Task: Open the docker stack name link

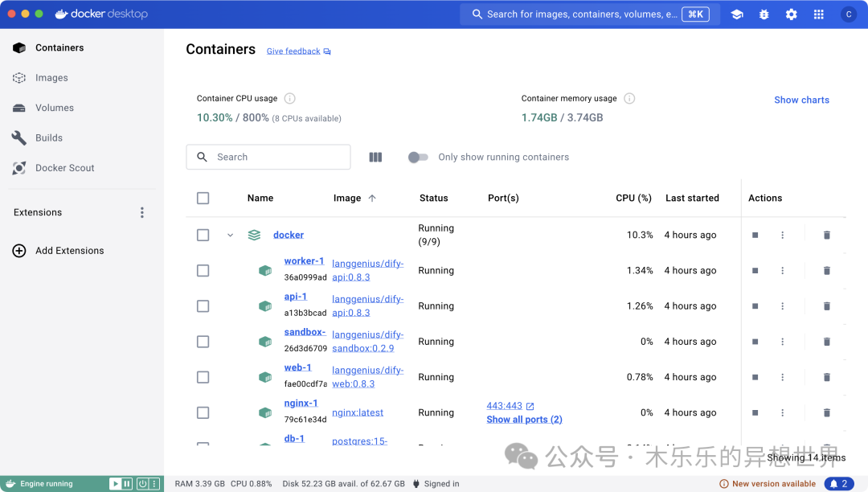Action: [x=289, y=236]
